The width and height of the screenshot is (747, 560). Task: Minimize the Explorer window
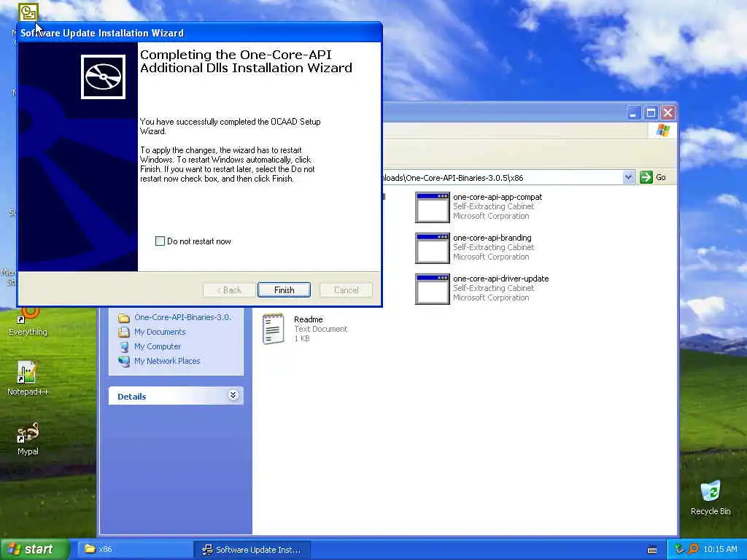pyautogui.click(x=633, y=113)
